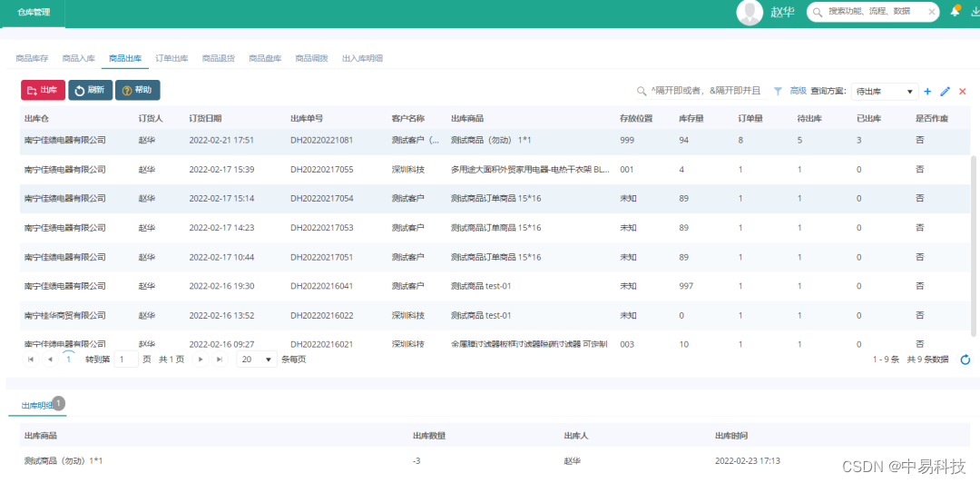Switch to 商品库存 tab
Screen dimensions: 980x483
32,58
